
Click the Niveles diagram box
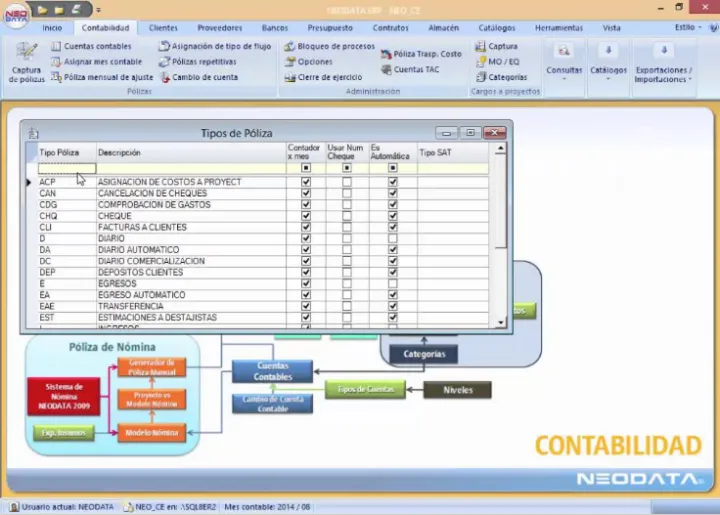[457, 390]
